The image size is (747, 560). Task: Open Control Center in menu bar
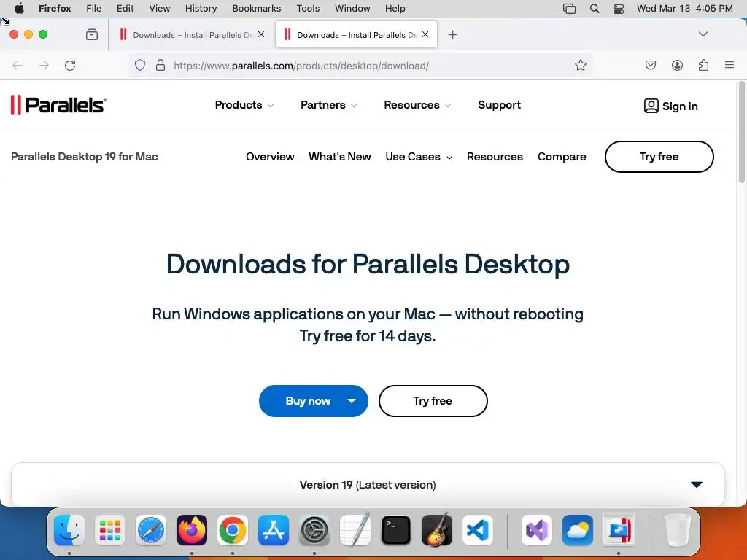(619, 9)
